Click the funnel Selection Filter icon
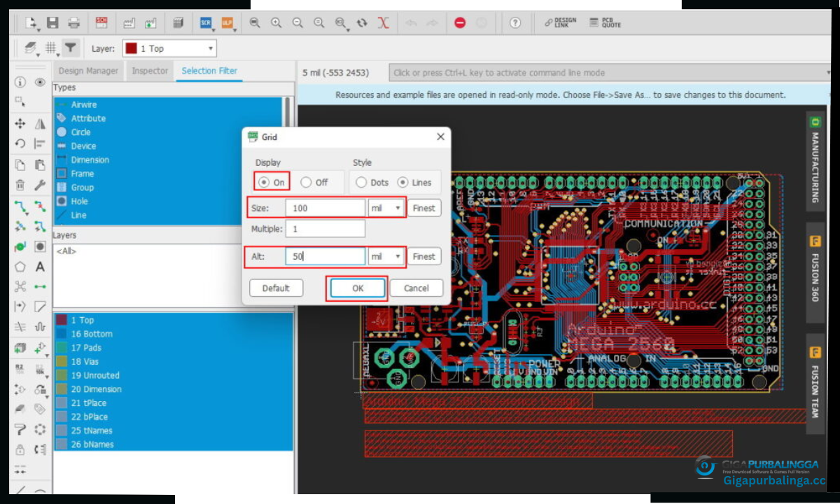Viewport: 840px width, 504px height. 70,48
